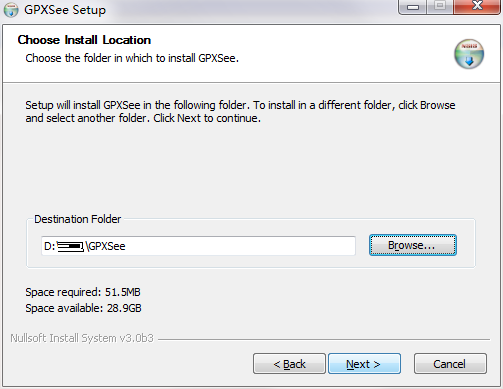
Task: Close the GPXSee Setup window
Action: (x=477, y=6)
